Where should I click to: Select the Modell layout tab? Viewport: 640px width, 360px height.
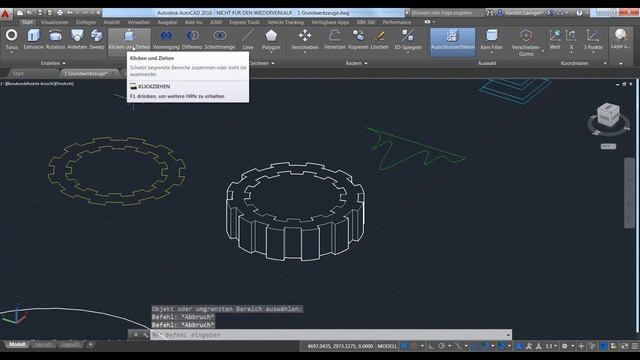click(x=17, y=344)
